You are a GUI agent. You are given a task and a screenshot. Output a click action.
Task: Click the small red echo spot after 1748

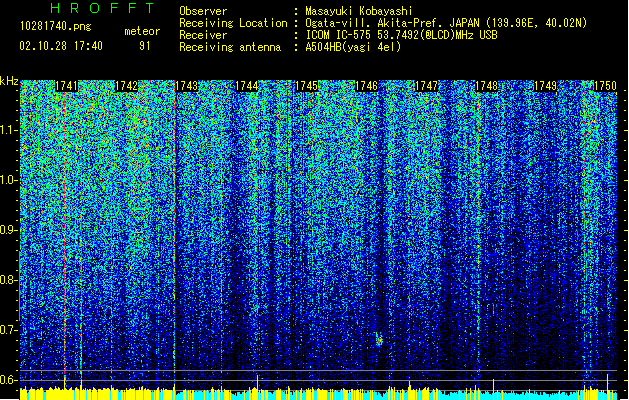pyautogui.click(x=493, y=310)
